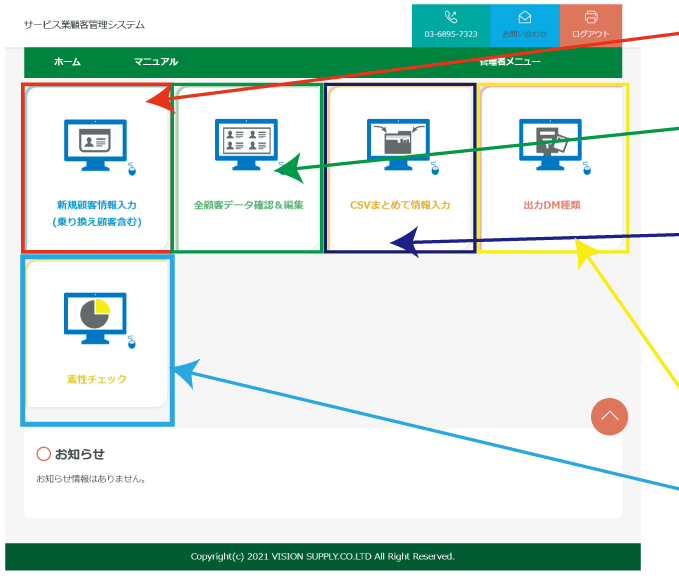This screenshot has height=586, width=679.
Task: Click the (乗り換え顧客含む) subtitle text
Action: tap(97, 222)
